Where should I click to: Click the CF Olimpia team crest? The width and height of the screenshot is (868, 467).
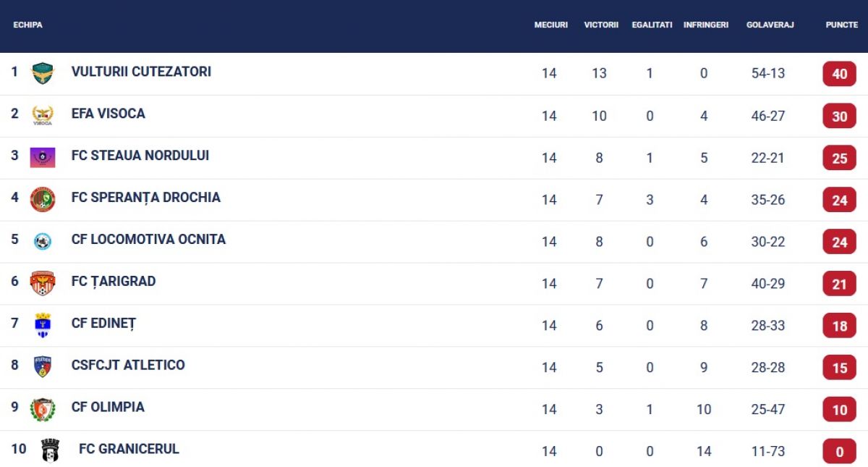pyautogui.click(x=43, y=409)
